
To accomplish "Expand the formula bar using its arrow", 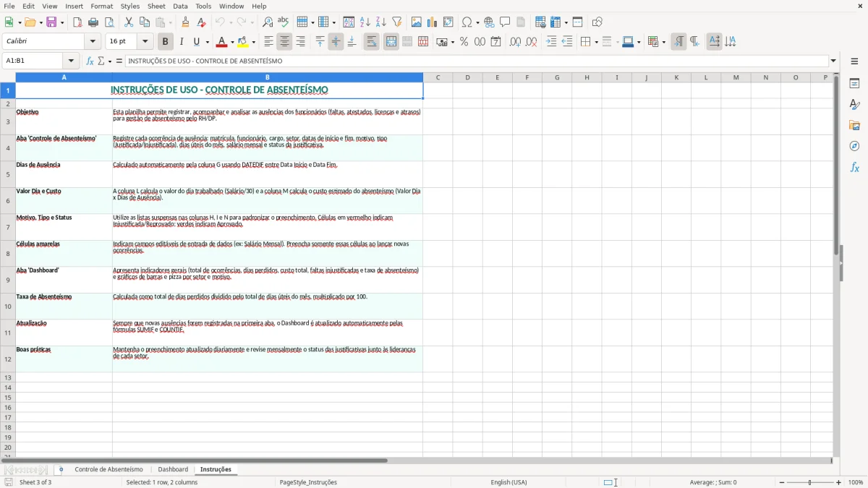I will point(833,61).
